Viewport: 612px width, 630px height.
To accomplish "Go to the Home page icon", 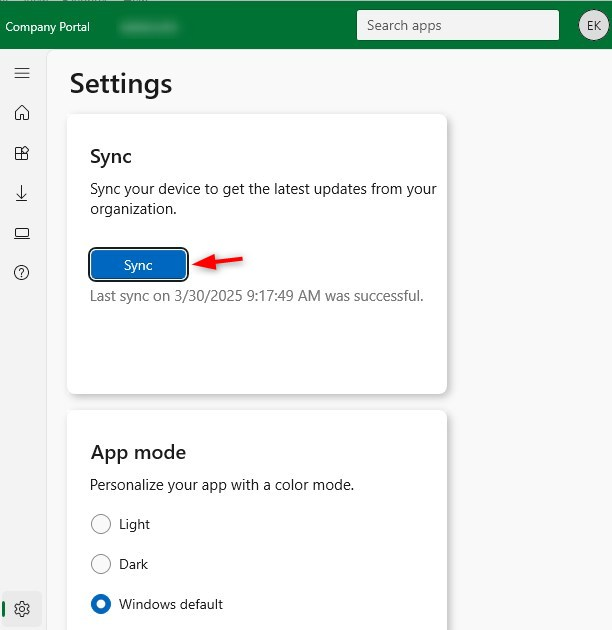I will click(22, 113).
